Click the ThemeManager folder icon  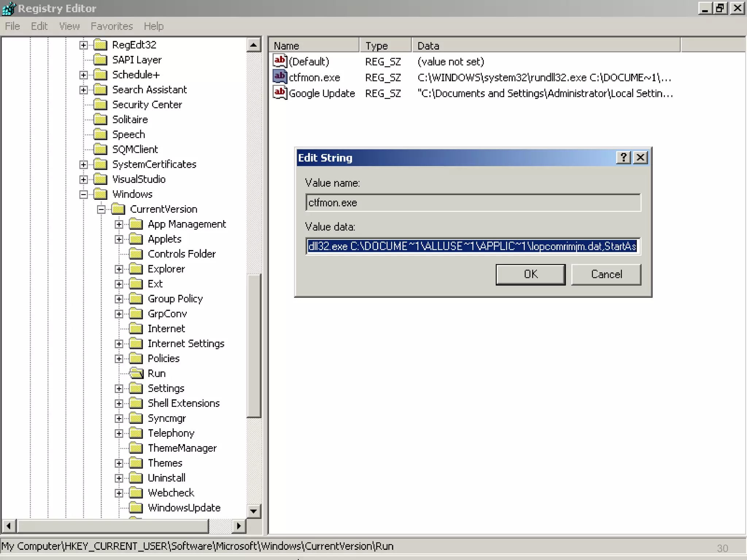tap(136, 448)
